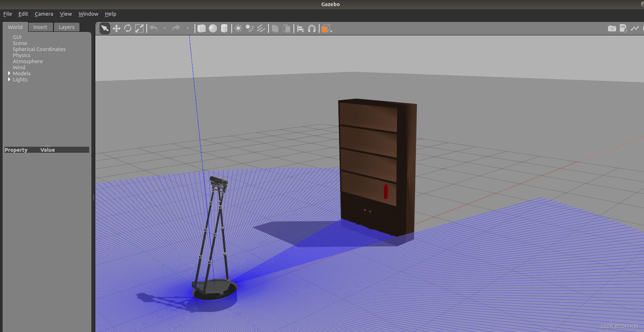Select the red can on the bookshelf
Viewport: 644px width, 332px height.
pos(386,192)
